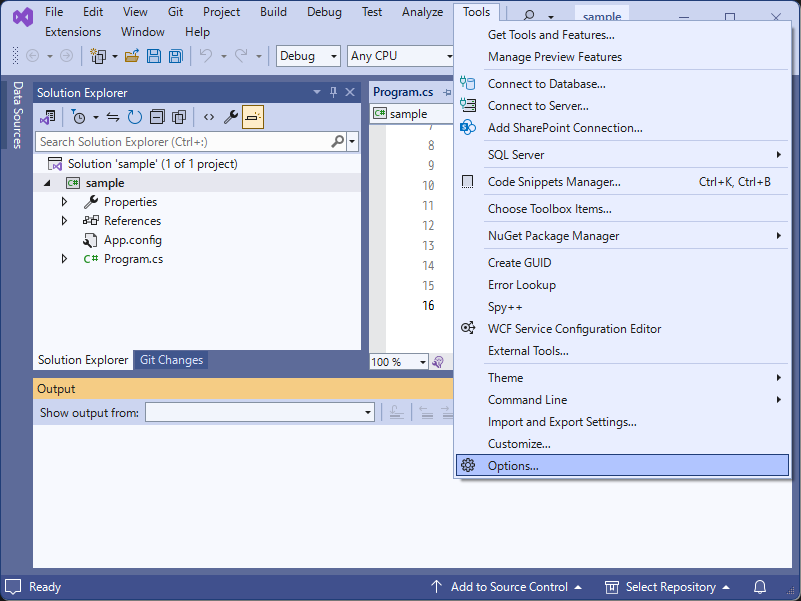The width and height of the screenshot is (801, 601).
Task: Open Properties wrench icon in Solution Explorer toolbar
Action: point(231,118)
